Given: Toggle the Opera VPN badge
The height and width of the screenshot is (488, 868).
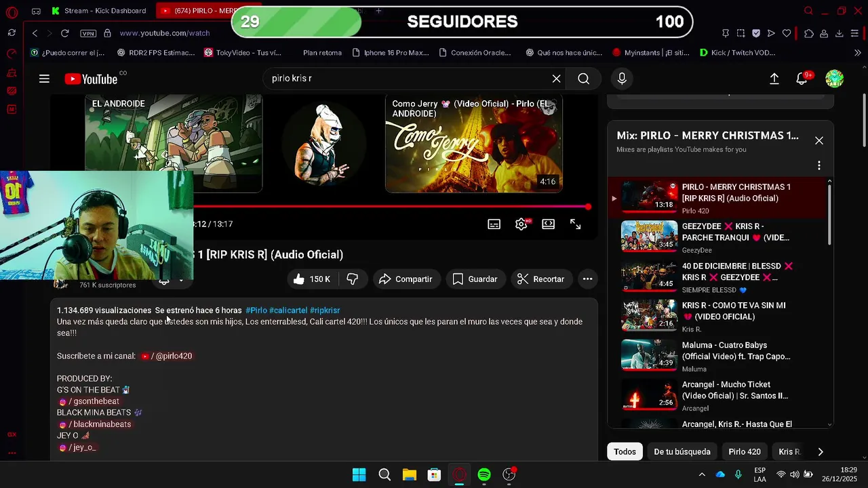Looking at the screenshot, I should [88, 33].
